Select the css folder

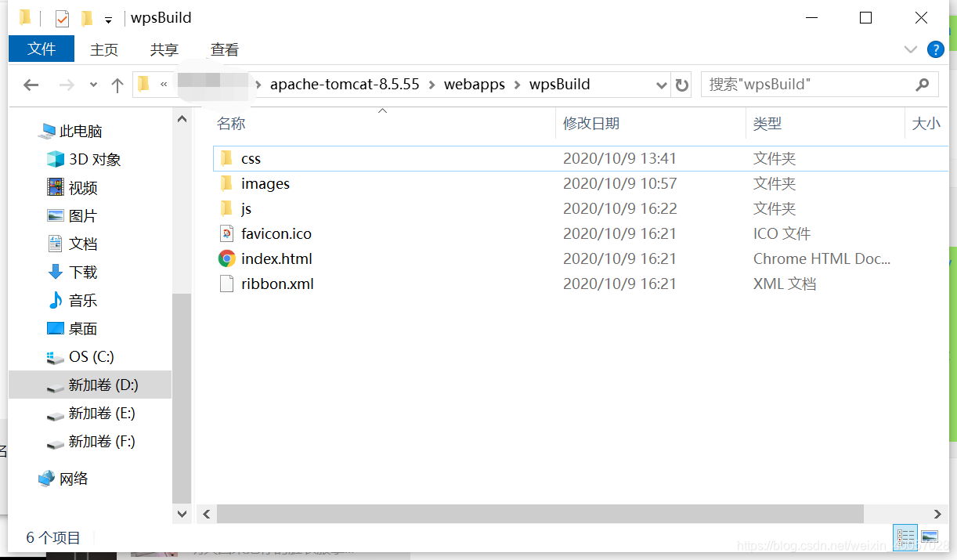251,158
